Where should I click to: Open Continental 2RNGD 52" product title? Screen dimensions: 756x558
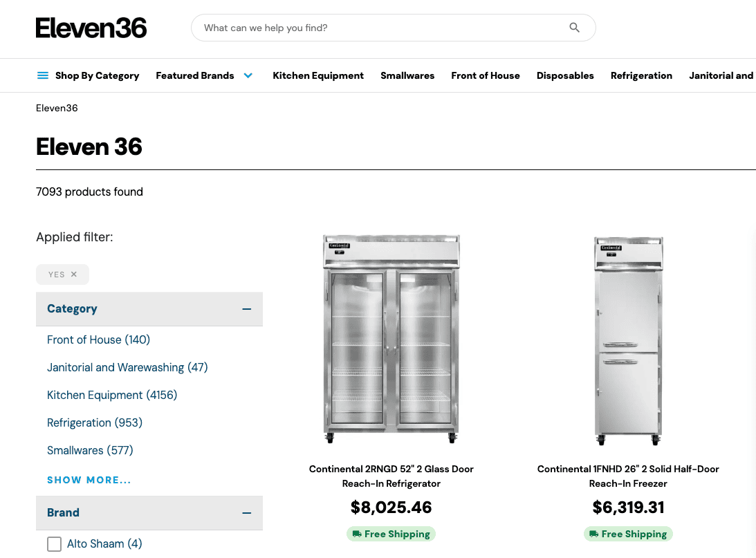[391, 476]
